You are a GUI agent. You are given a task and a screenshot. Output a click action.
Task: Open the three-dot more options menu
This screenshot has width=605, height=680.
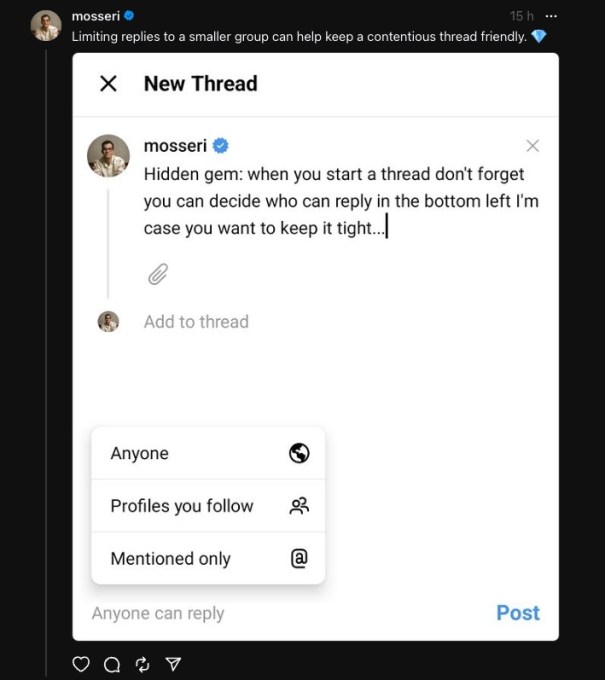[551, 16]
